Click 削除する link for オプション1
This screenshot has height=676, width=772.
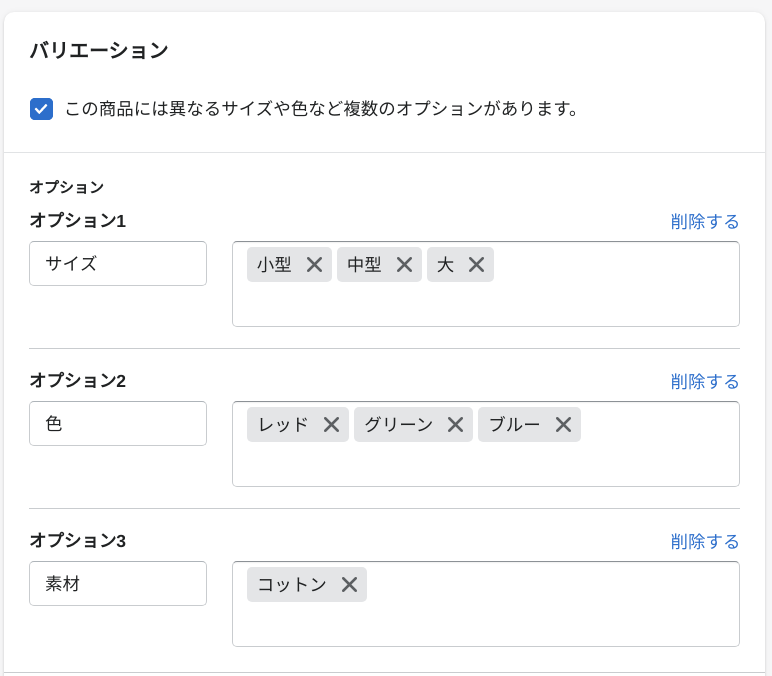pyautogui.click(x=705, y=222)
